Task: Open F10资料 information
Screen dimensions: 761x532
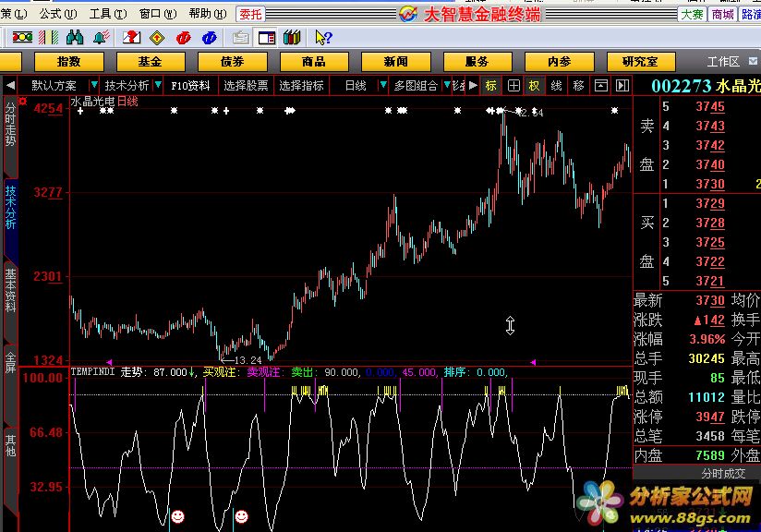Action: 190,86
